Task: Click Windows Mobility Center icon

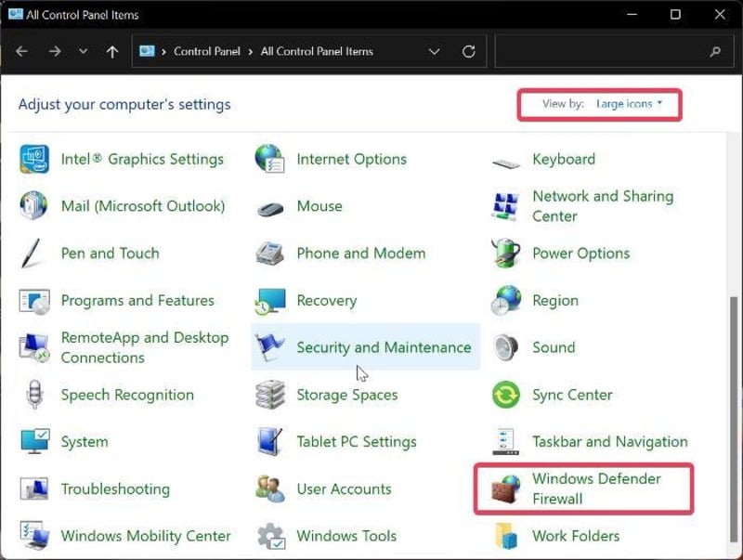Action: point(35,535)
